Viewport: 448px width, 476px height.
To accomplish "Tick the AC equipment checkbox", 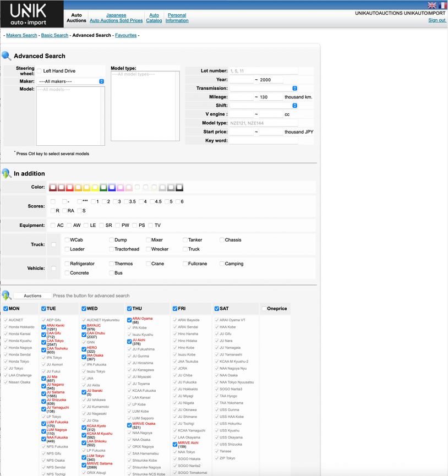I will [x=53, y=225].
